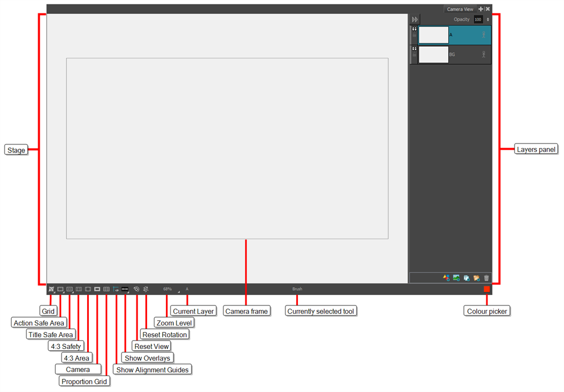Select the Camera View tab
The image size is (564, 392).
459,9
